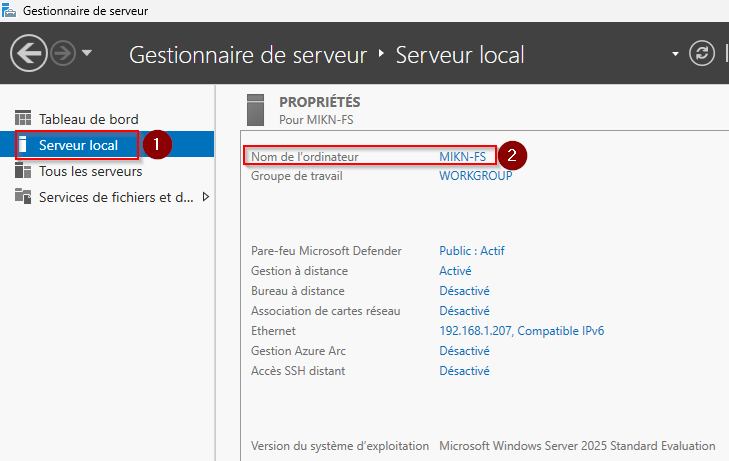
Task: Open the Public : Actif firewall link
Action: pyautogui.click(x=472, y=251)
